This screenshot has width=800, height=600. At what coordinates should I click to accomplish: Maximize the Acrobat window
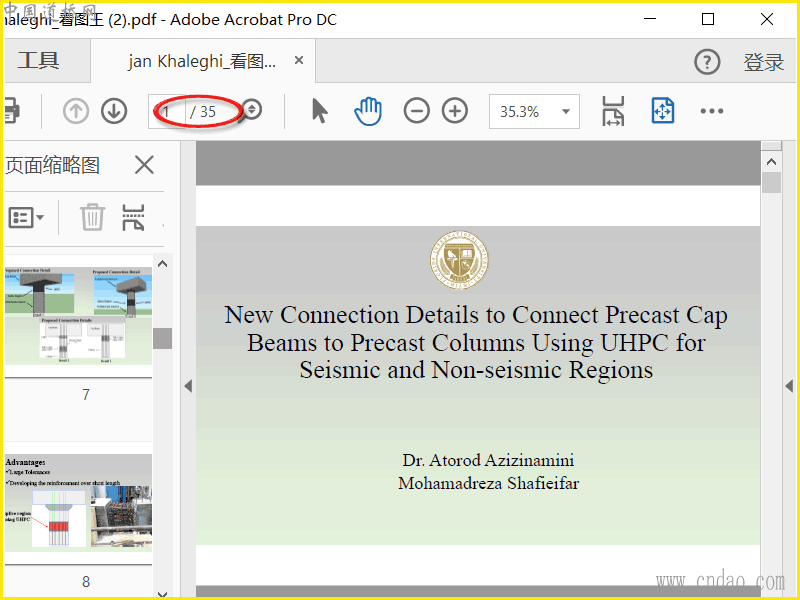pos(708,19)
